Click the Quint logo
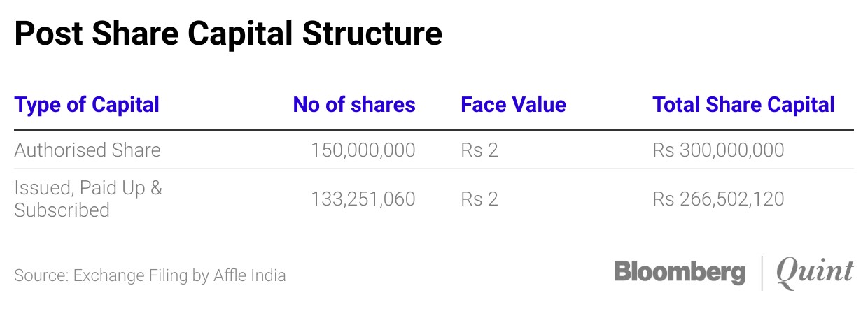The width and height of the screenshot is (868, 309). click(x=815, y=272)
